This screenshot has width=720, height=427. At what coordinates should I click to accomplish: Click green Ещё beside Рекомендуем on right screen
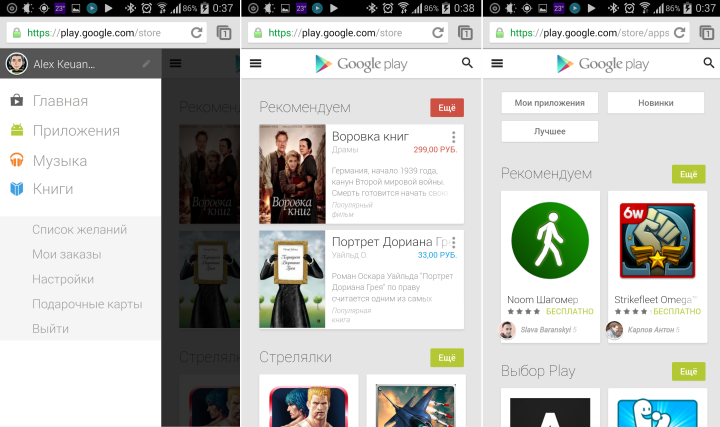coord(688,174)
